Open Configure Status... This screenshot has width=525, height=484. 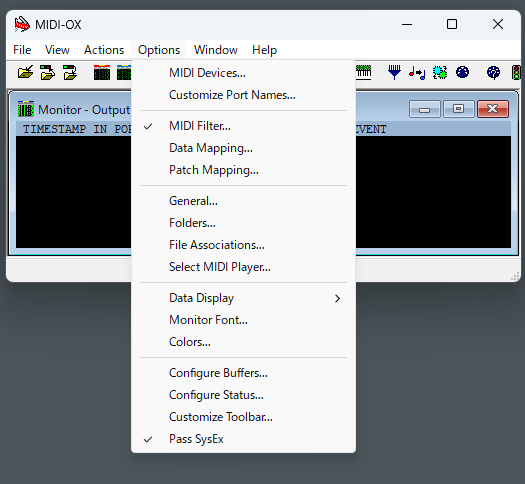point(243,395)
